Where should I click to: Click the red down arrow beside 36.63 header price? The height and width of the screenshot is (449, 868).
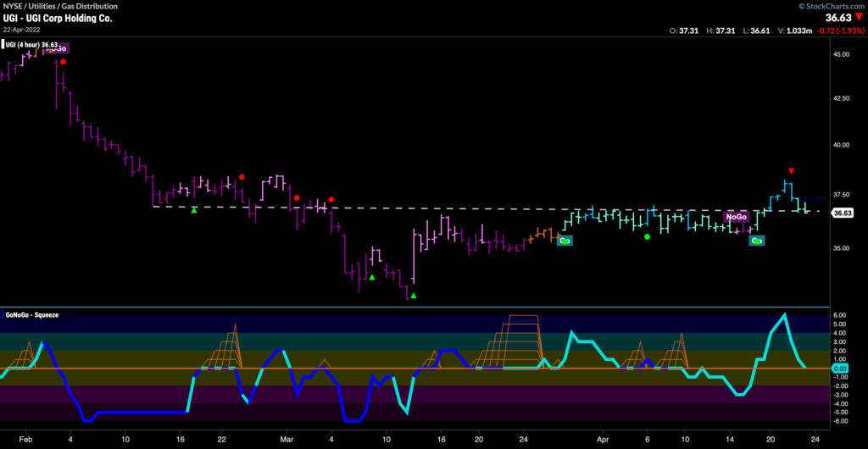point(860,18)
